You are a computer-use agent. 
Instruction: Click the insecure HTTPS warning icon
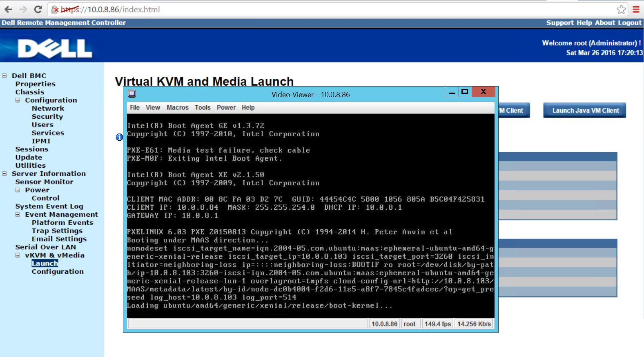coord(55,9)
